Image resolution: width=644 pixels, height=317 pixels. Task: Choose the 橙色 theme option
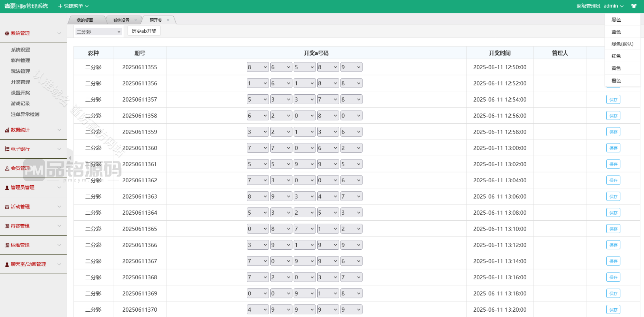click(622, 81)
